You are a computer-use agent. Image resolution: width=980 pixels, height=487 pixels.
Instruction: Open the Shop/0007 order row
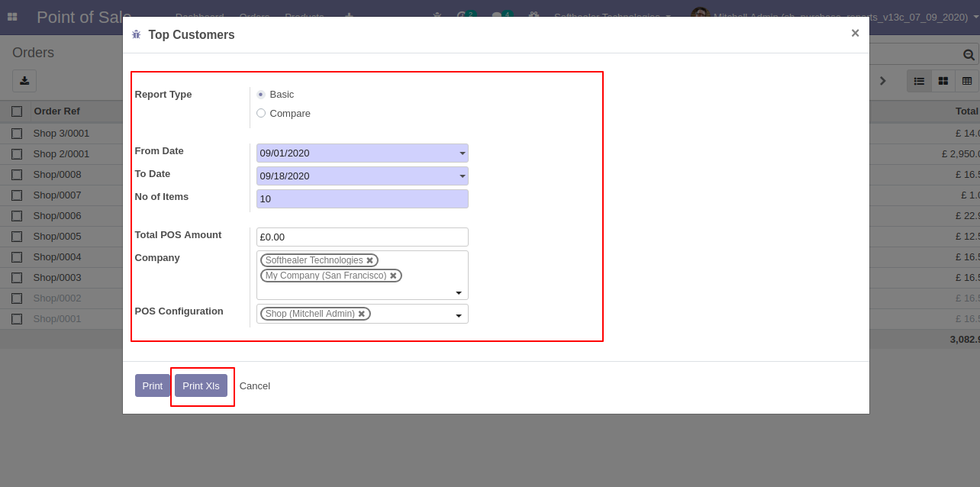[x=57, y=195]
